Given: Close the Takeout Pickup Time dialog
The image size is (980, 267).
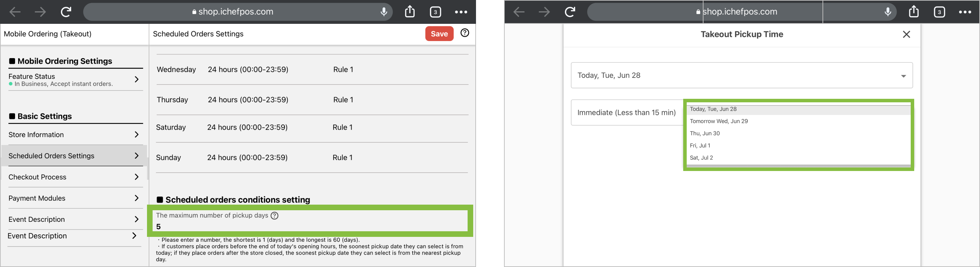Looking at the screenshot, I should 906,34.
